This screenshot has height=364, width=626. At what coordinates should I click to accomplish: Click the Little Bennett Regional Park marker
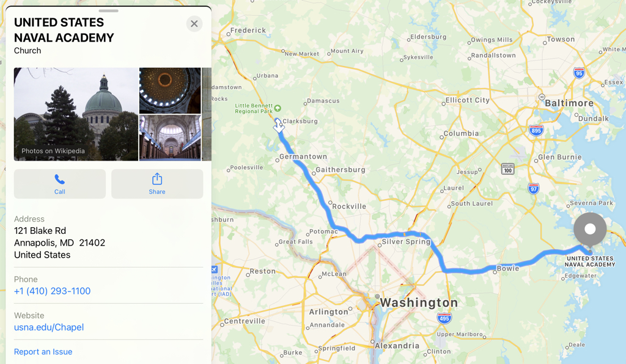point(278,108)
